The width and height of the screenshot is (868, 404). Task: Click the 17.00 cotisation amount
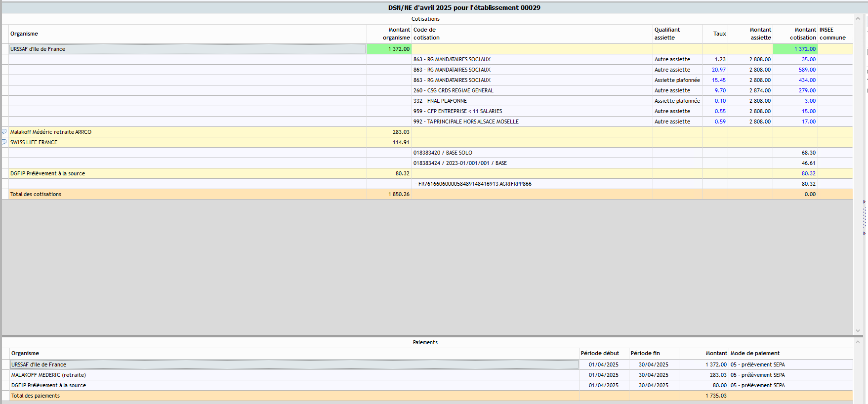pos(809,121)
